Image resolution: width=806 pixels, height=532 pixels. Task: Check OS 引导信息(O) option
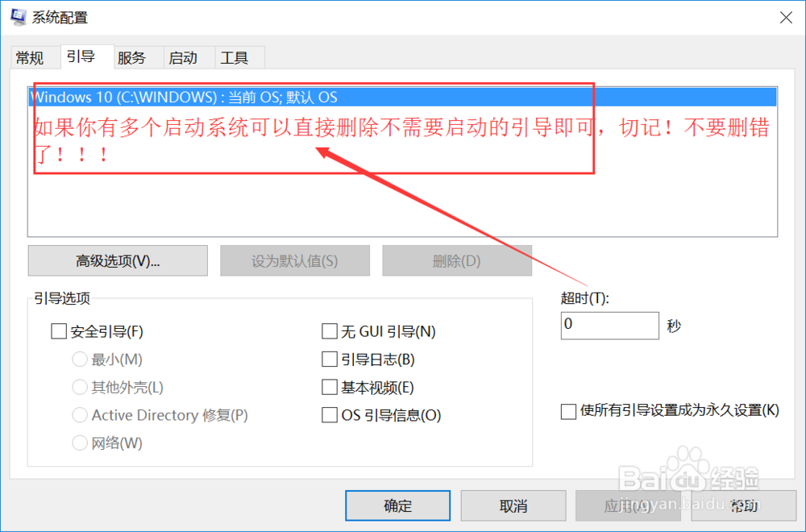point(330,415)
